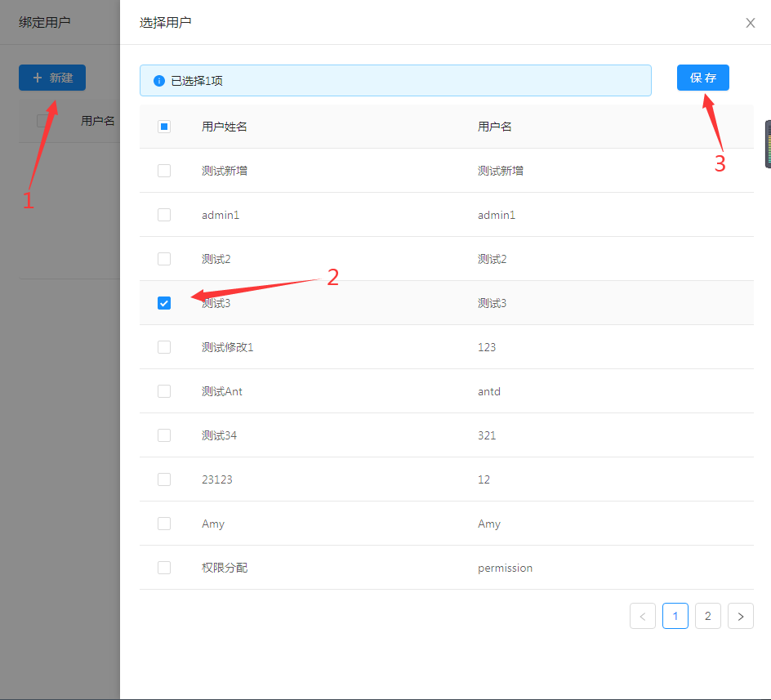771x700 pixels.
Task: Go to next page using right arrow
Action: click(740, 617)
